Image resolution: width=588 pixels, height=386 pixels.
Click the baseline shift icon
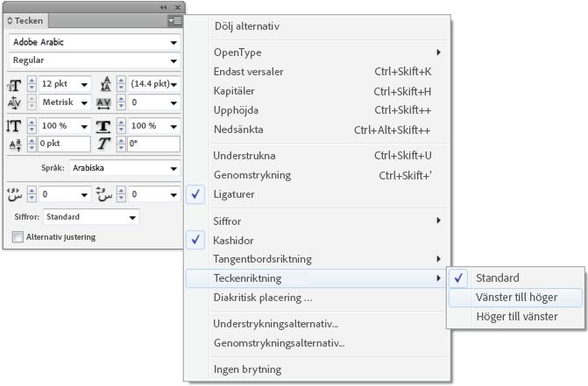tap(15, 144)
